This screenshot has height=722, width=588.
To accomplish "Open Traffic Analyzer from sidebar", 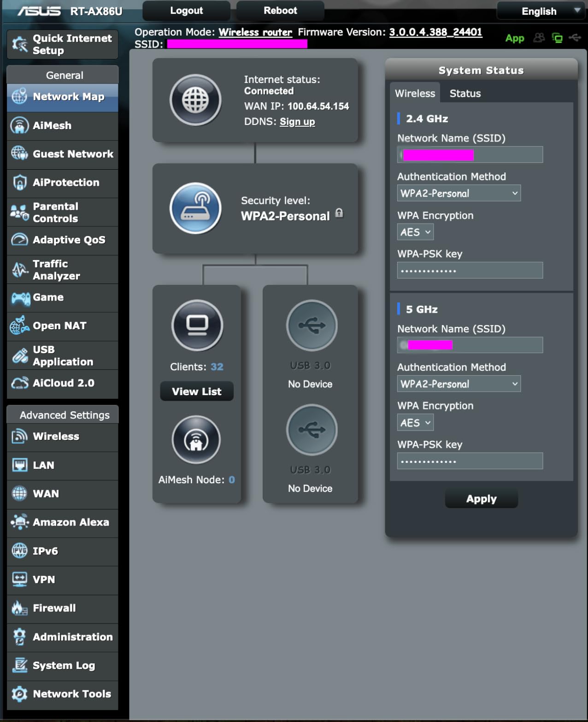I will (x=63, y=270).
